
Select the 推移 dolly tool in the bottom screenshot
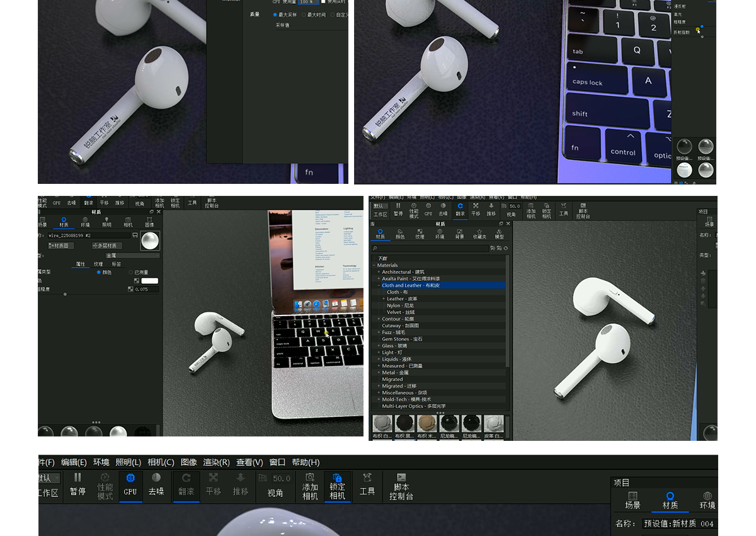(241, 486)
